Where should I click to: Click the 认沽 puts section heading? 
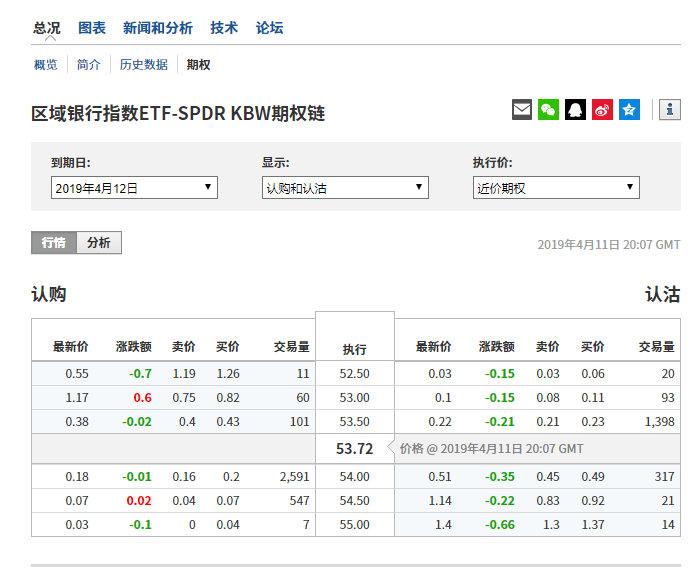663,294
